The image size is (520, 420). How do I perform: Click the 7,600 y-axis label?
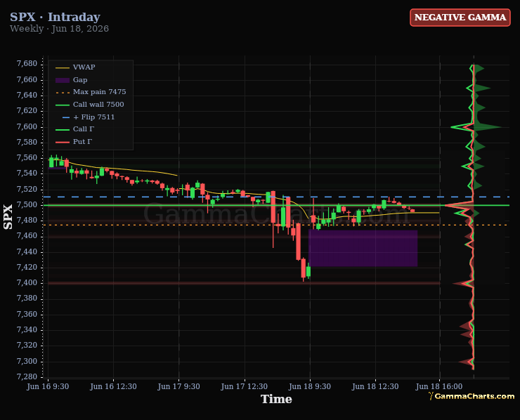pyautogui.click(x=27, y=126)
